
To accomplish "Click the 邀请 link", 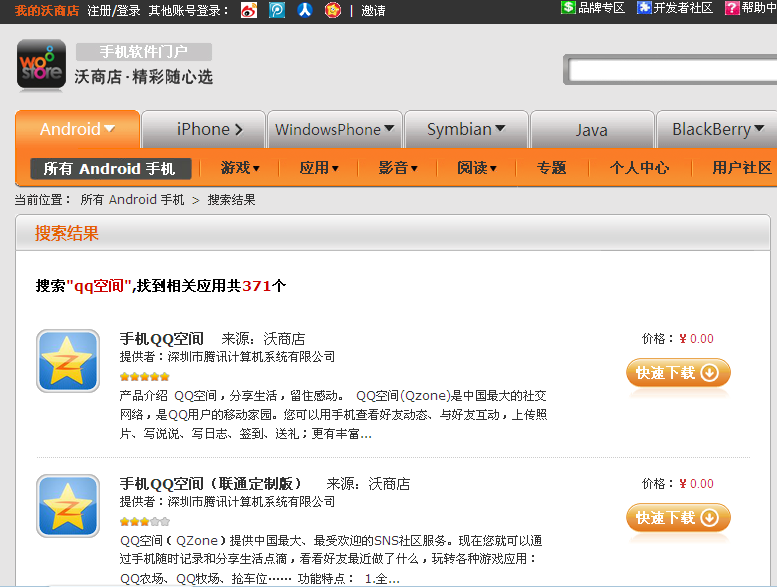I will click(373, 10).
